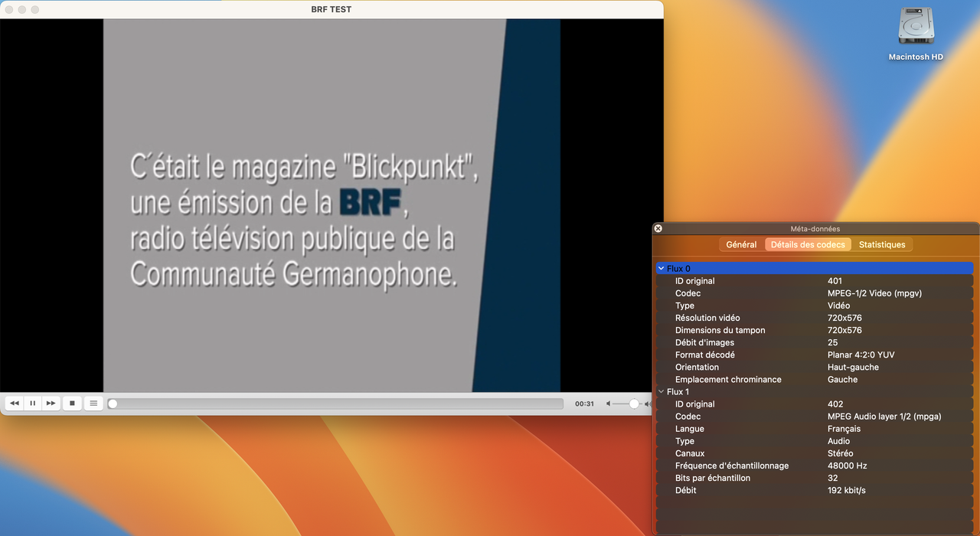This screenshot has height=536, width=980.
Task: Click the volume slider knob
Action: click(634, 404)
